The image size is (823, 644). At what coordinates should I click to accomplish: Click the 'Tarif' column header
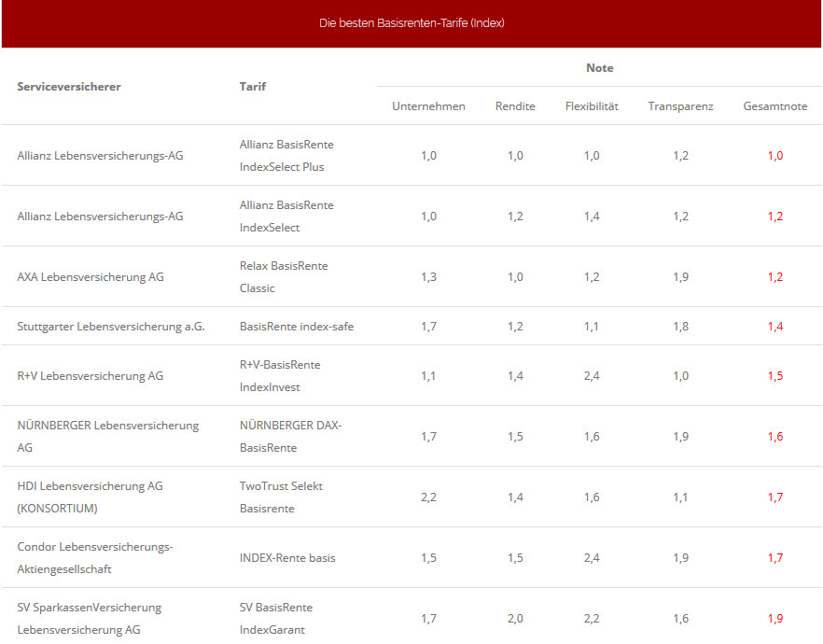pyautogui.click(x=253, y=87)
